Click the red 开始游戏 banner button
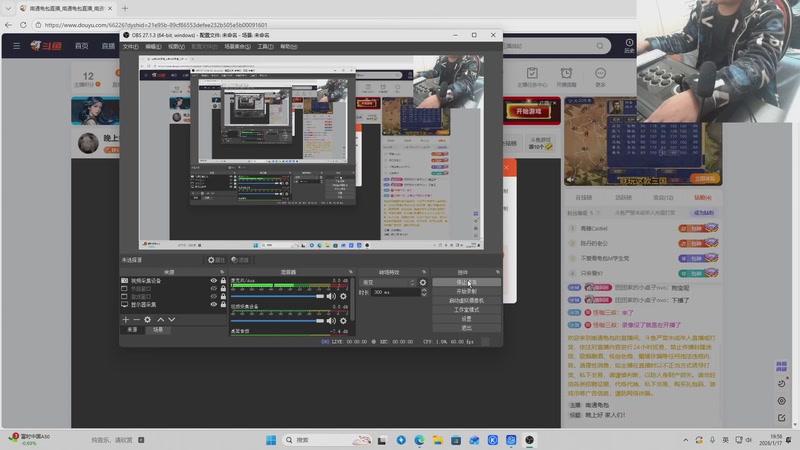The image size is (800, 450). click(529, 111)
